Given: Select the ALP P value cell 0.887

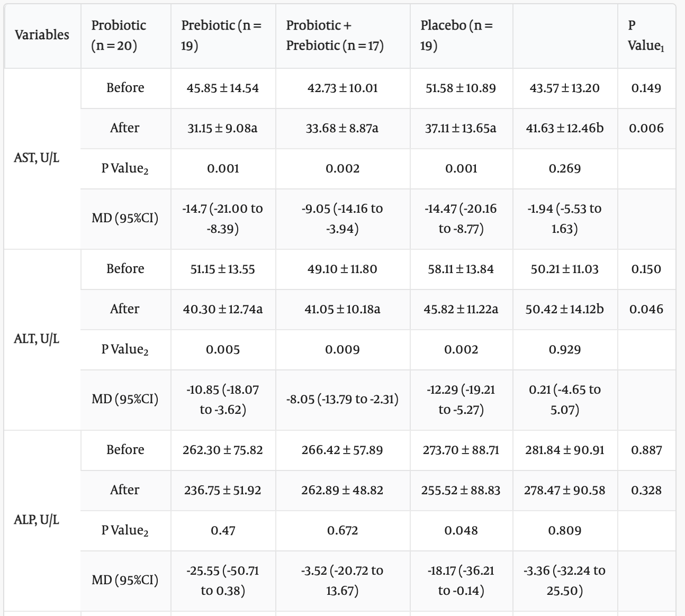Looking at the screenshot, I should (x=646, y=450).
